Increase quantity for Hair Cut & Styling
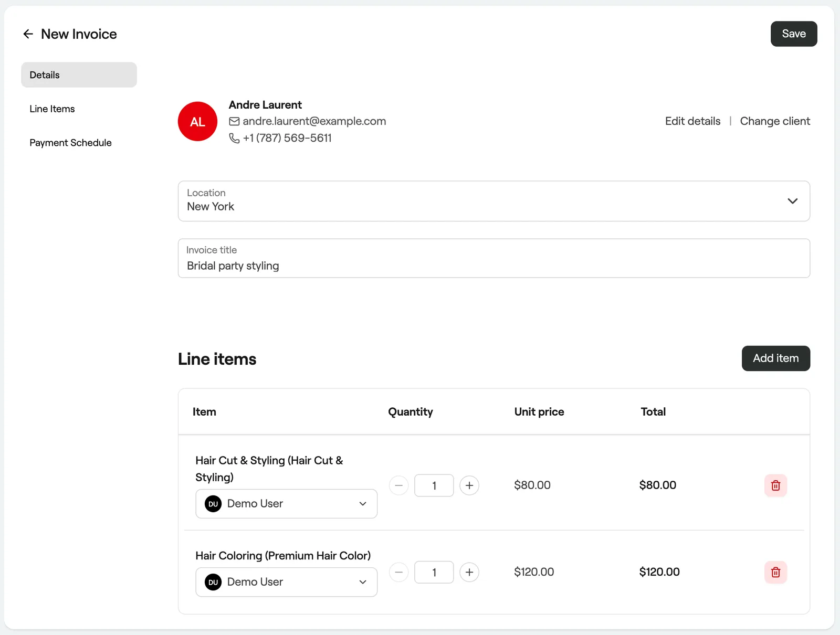The image size is (840, 635). (x=469, y=485)
